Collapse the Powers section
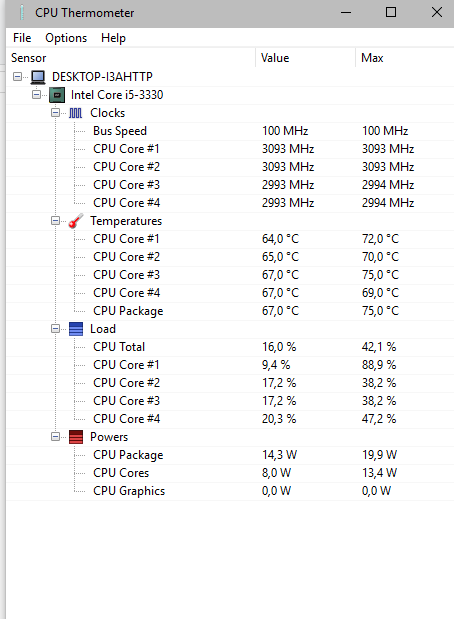The height and width of the screenshot is (619, 454). 55,437
